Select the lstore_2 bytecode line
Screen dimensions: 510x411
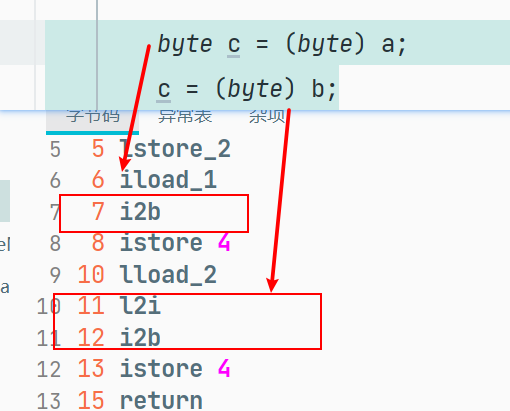point(175,149)
